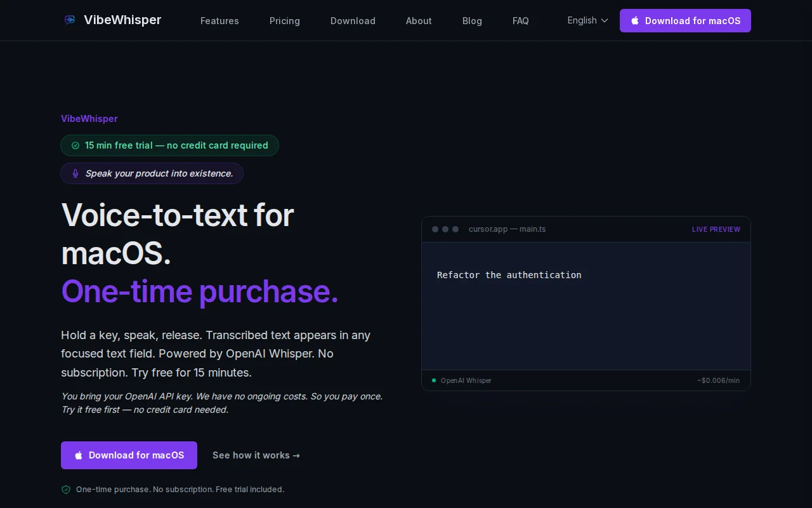
Task: Click the green status dot beside OpenAI Whisper
Action: 434,380
